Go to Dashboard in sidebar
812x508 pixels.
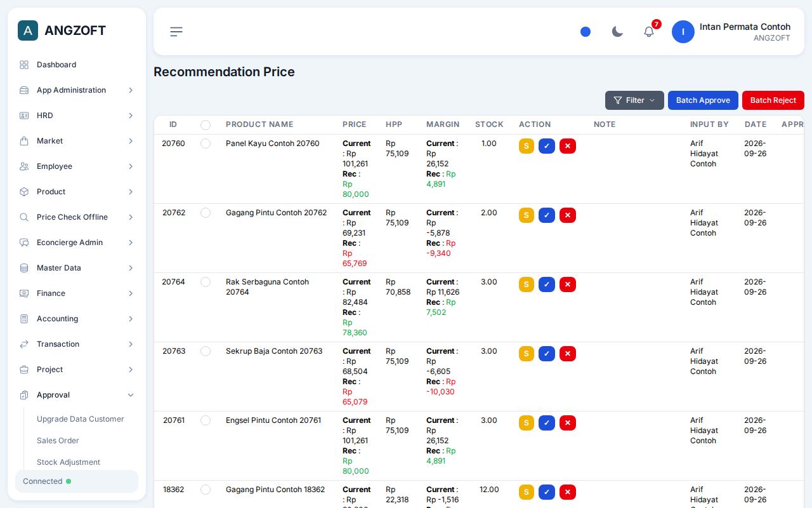77,65
